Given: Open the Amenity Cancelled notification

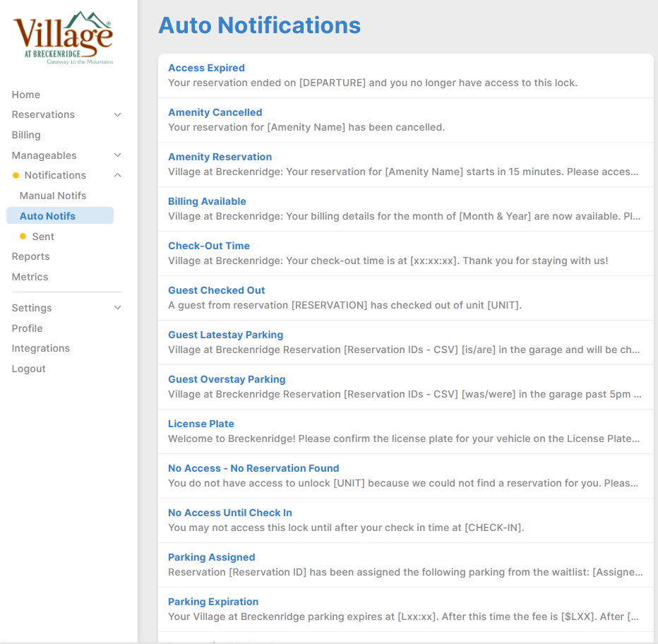Looking at the screenshot, I should 215,112.
